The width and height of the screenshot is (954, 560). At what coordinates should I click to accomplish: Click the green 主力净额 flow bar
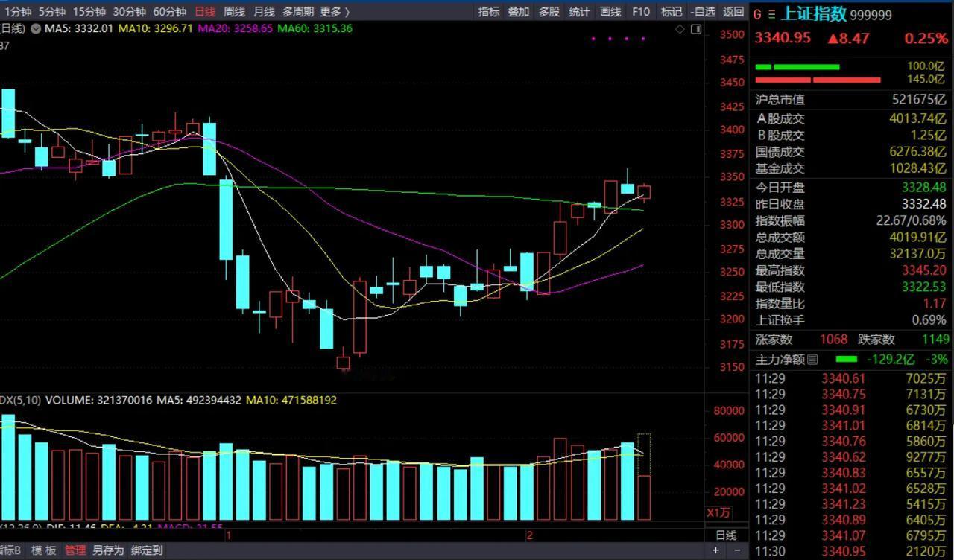(x=847, y=359)
